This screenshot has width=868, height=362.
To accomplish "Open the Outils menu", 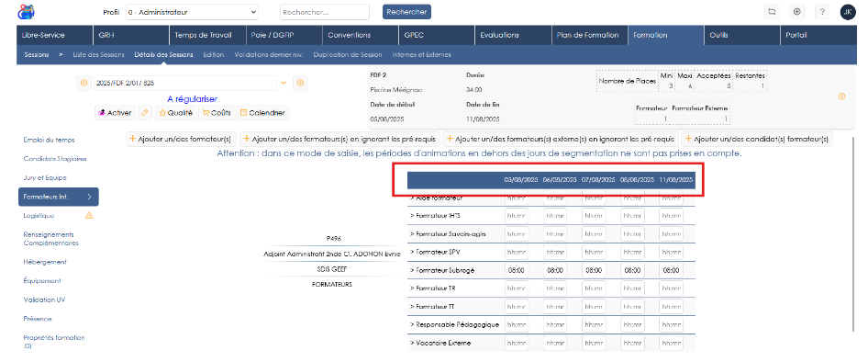I will coord(741,35).
